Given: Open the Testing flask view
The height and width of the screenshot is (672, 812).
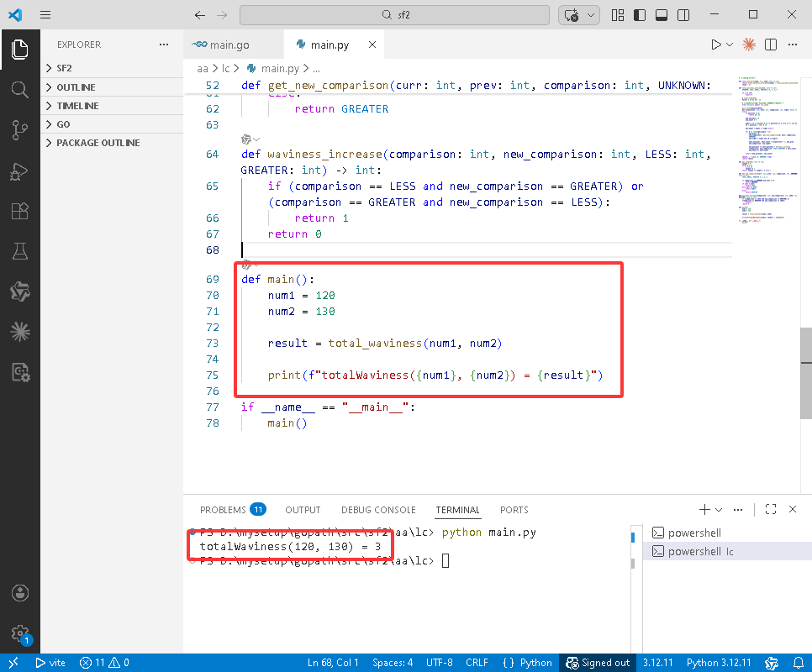Looking at the screenshot, I should coord(19,251).
